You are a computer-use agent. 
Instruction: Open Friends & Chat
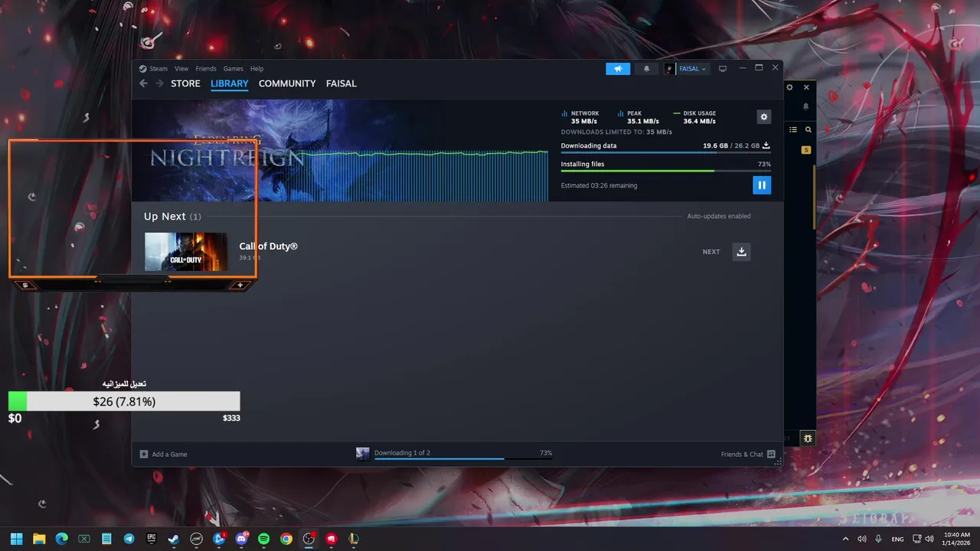tap(748, 454)
